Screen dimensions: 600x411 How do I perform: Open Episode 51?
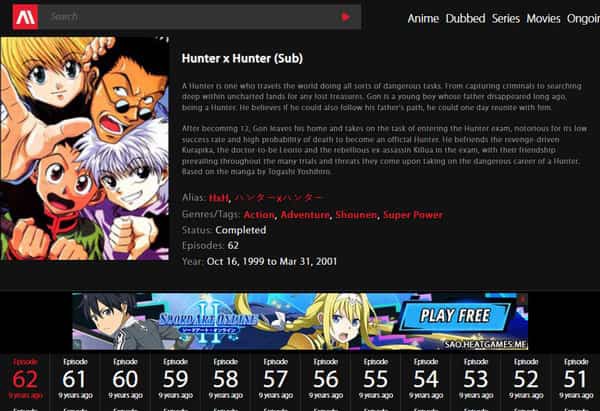pyautogui.click(x=576, y=379)
